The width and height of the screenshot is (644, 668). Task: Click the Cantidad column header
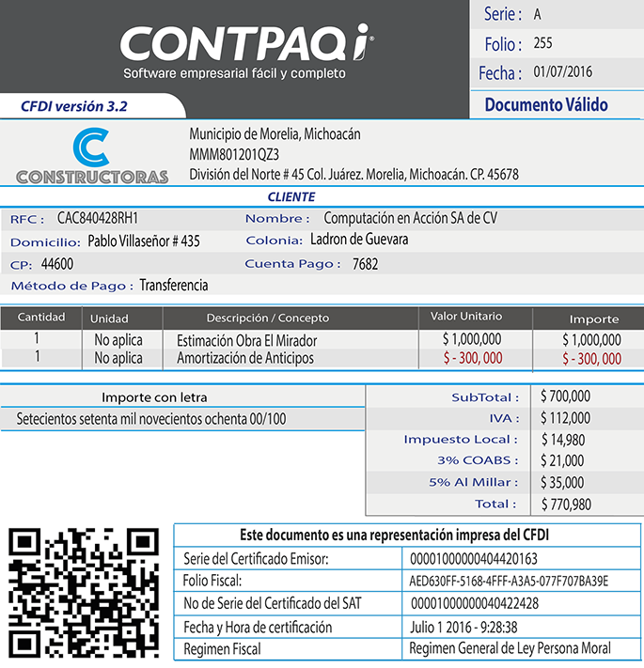tap(41, 318)
